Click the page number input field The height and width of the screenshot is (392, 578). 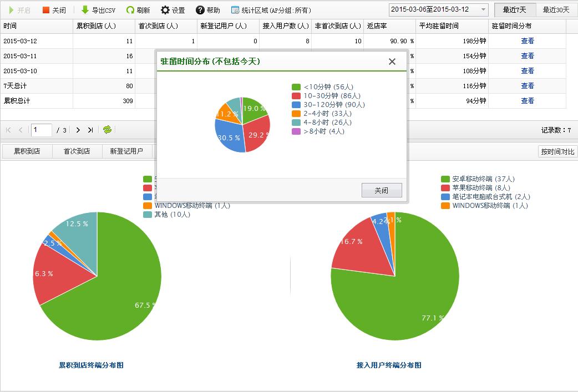pos(41,130)
